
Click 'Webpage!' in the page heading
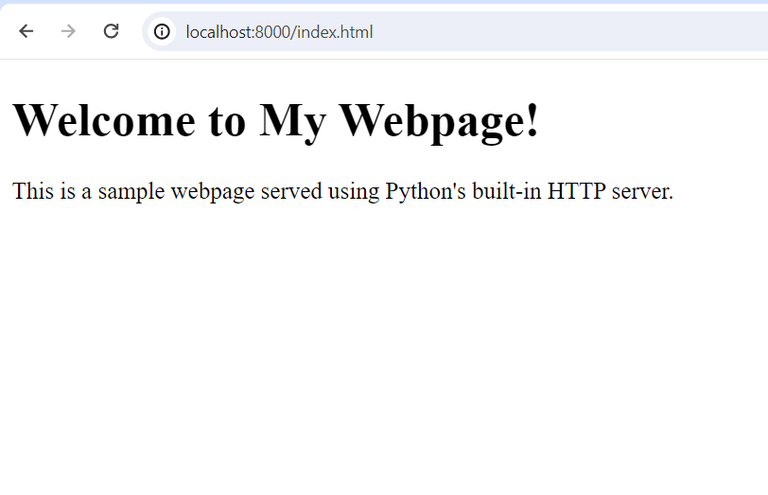440,121
